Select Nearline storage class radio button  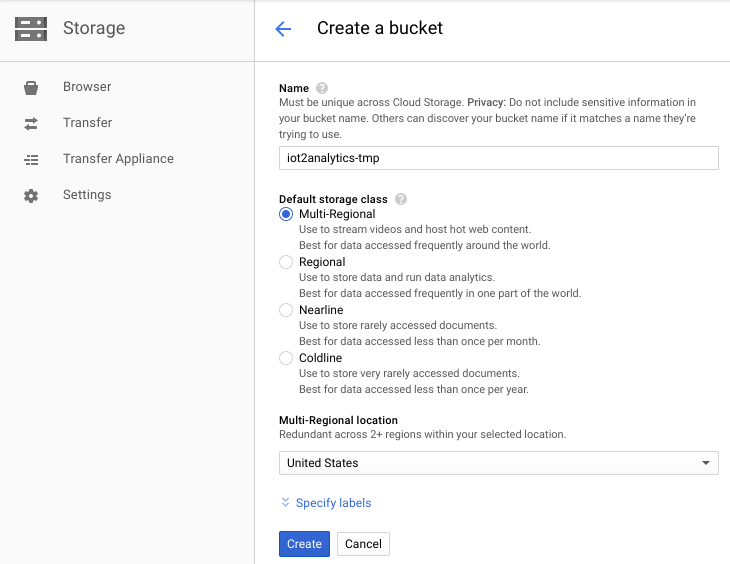tap(286, 310)
